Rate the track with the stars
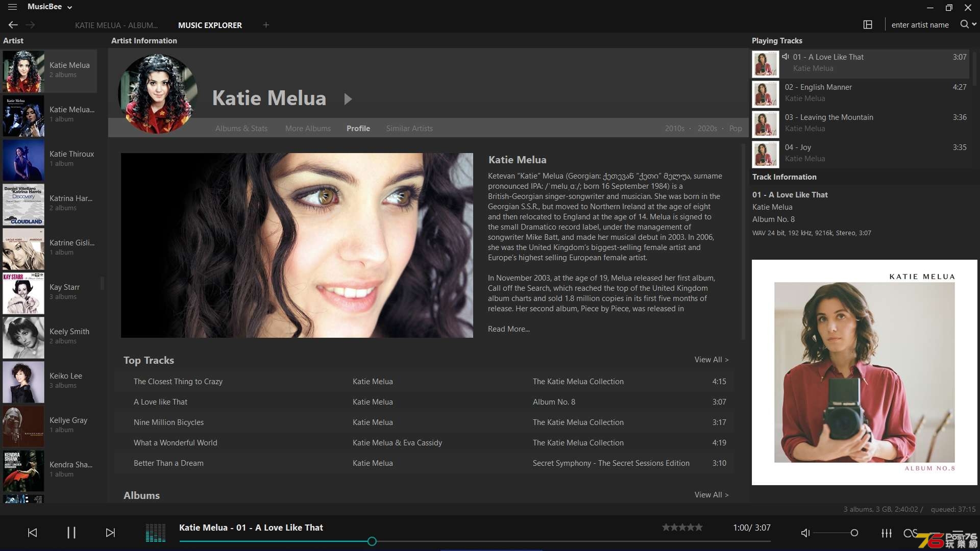 click(x=682, y=528)
